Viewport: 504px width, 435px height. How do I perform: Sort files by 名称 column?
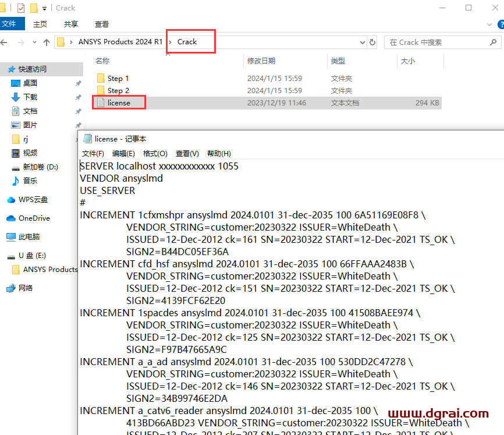click(x=102, y=61)
